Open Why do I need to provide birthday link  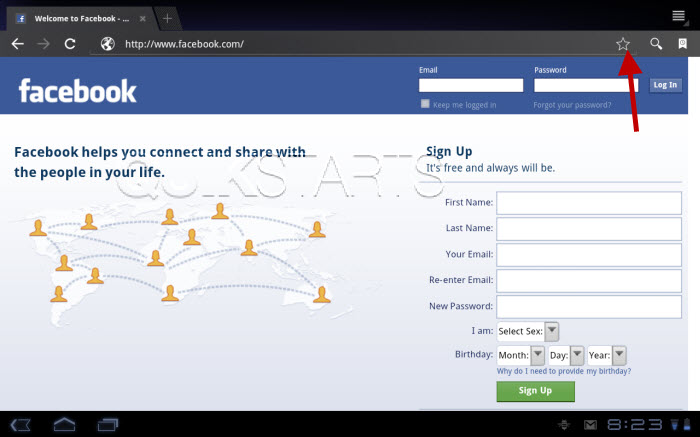point(564,371)
